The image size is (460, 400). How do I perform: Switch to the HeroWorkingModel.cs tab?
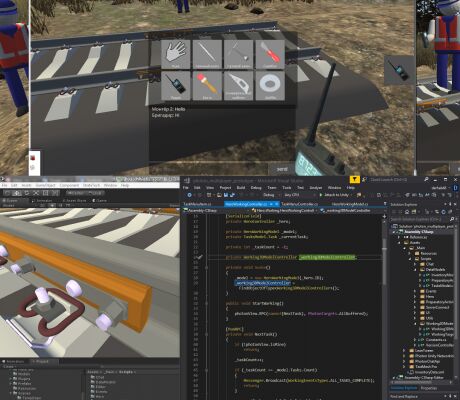coord(350,204)
